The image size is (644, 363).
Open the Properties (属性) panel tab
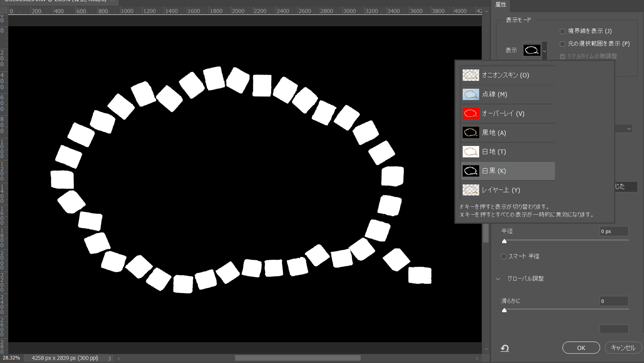501,5
